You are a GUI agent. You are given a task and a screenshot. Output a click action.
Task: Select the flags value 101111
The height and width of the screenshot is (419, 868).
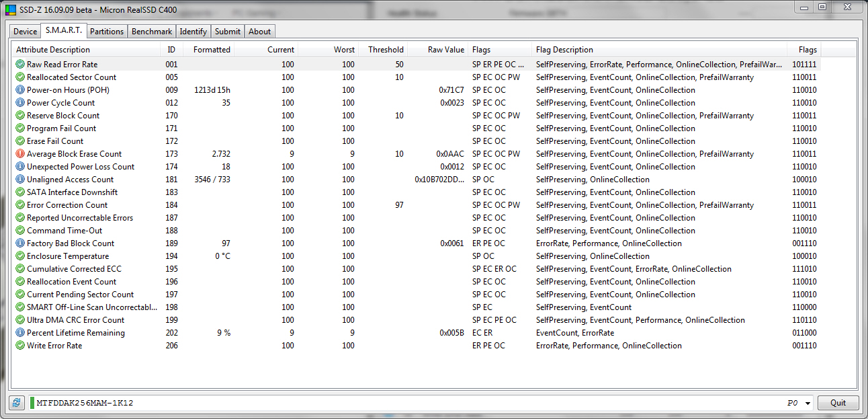[x=804, y=65]
